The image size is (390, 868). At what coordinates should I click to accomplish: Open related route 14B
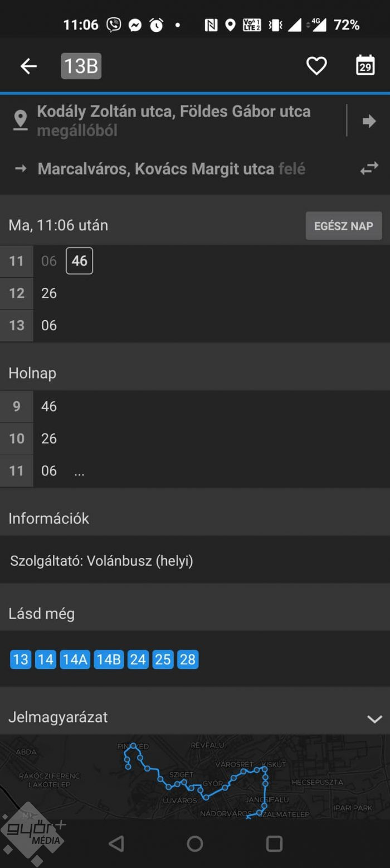coord(109,660)
